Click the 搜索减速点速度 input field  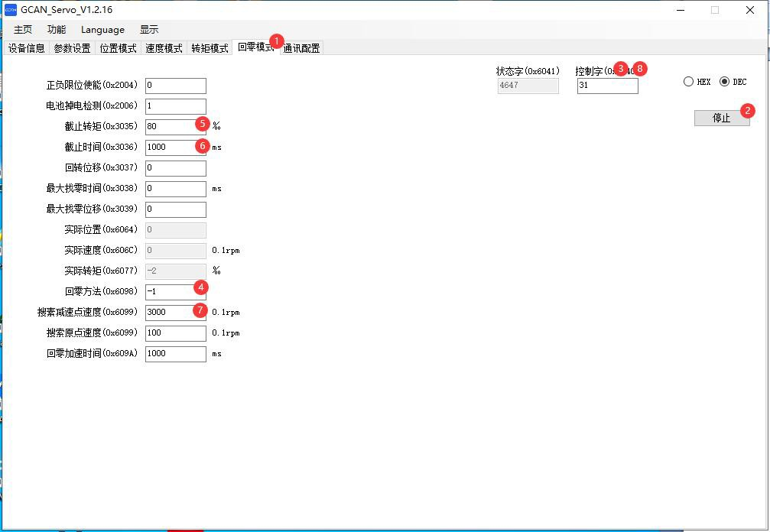tap(168, 312)
